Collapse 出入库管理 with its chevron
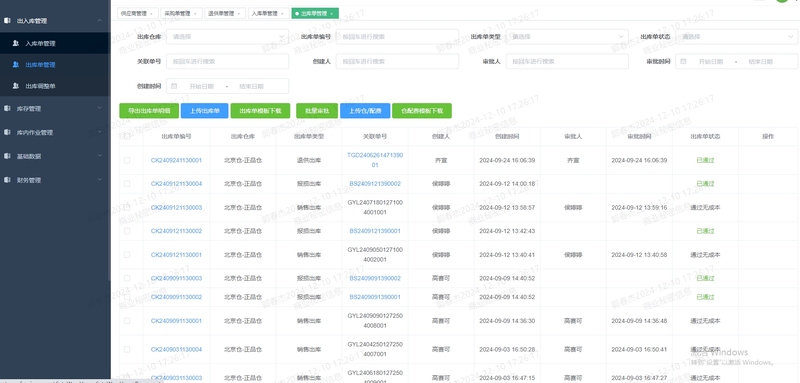 [x=99, y=21]
